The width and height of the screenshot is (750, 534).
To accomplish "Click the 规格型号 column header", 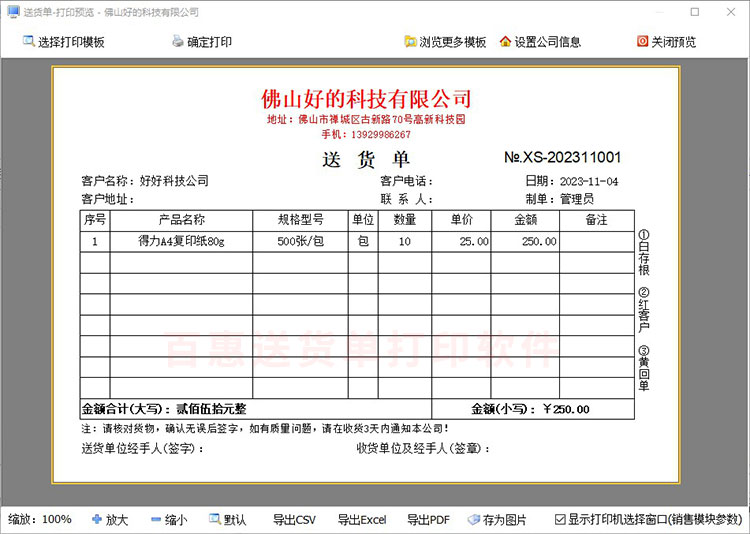I will [301, 220].
